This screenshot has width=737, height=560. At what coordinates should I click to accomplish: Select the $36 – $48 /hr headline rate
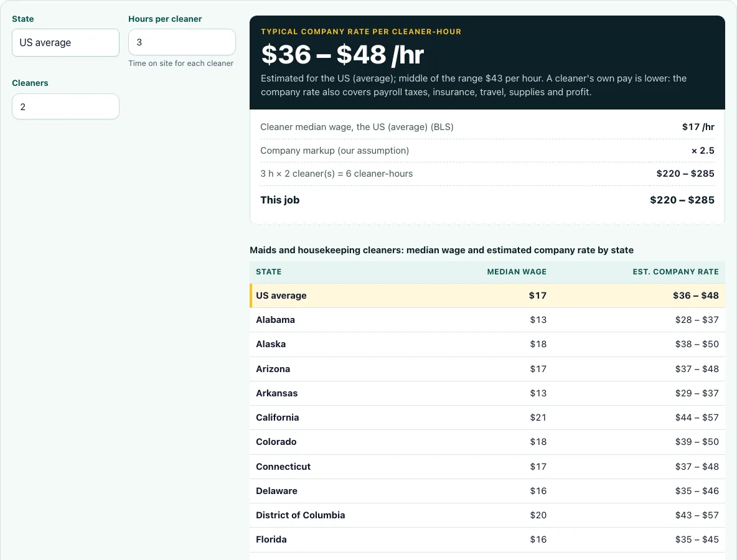(x=342, y=55)
